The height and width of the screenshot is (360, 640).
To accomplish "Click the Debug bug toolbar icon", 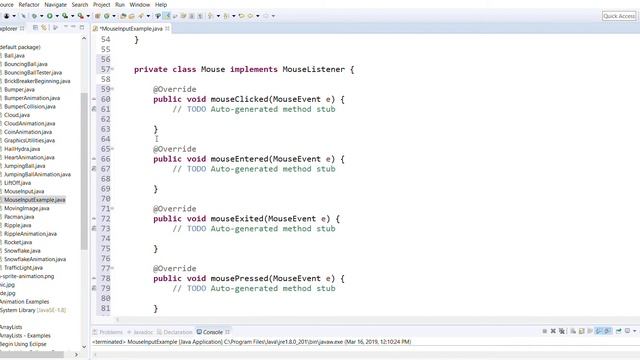I will point(34,16).
